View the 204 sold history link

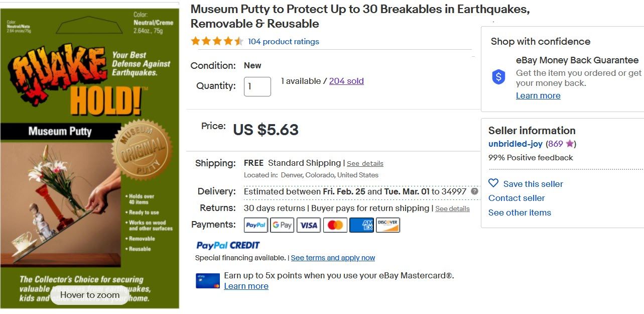pos(346,81)
